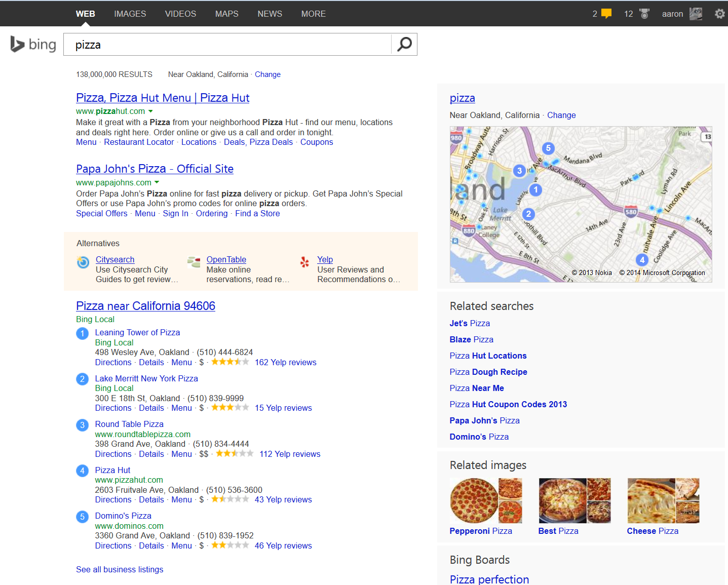Open the settings gear icon
728x585 pixels.
pyautogui.click(x=720, y=14)
